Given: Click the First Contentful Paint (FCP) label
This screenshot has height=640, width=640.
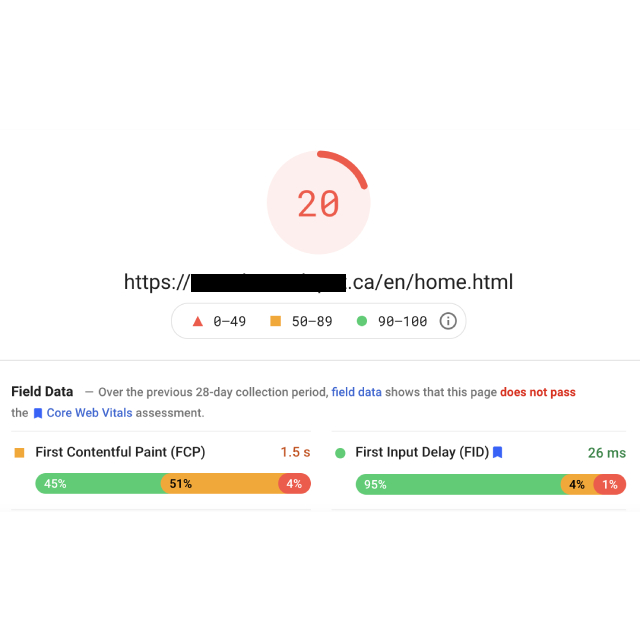Looking at the screenshot, I should (120, 452).
